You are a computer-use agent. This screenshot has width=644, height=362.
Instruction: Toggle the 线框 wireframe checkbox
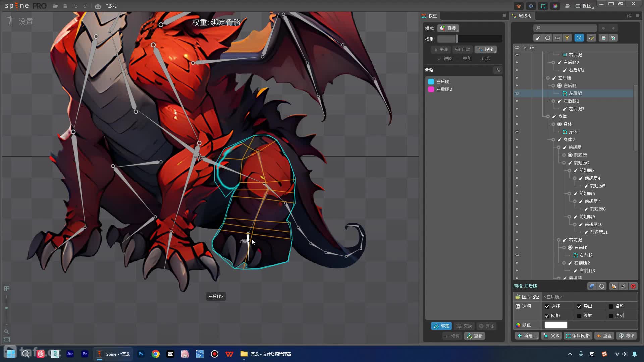point(579,316)
